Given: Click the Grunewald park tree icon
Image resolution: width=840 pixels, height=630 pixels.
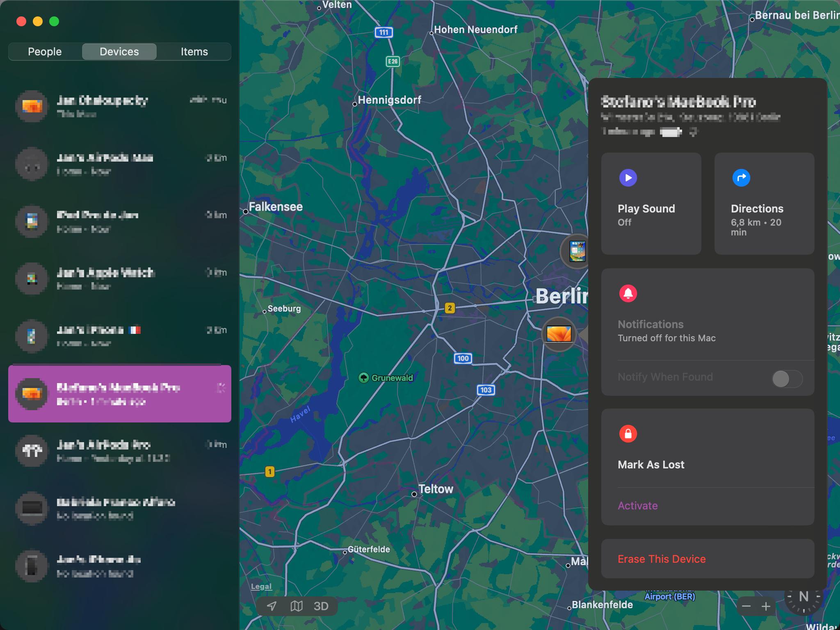Looking at the screenshot, I should [363, 378].
